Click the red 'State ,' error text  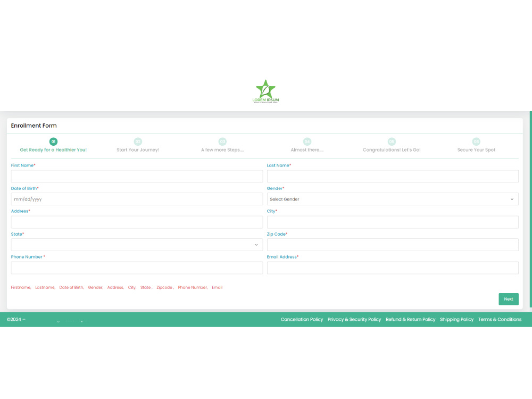pos(146,287)
